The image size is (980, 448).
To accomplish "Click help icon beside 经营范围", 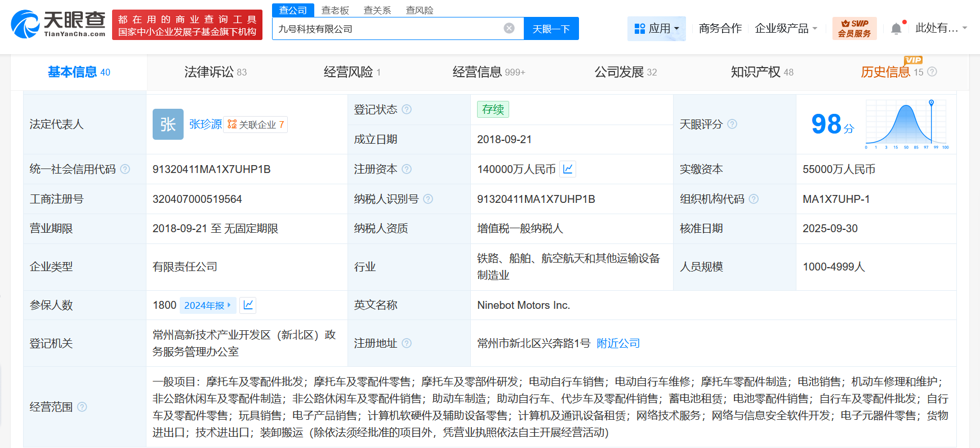I will coord(82,407).
